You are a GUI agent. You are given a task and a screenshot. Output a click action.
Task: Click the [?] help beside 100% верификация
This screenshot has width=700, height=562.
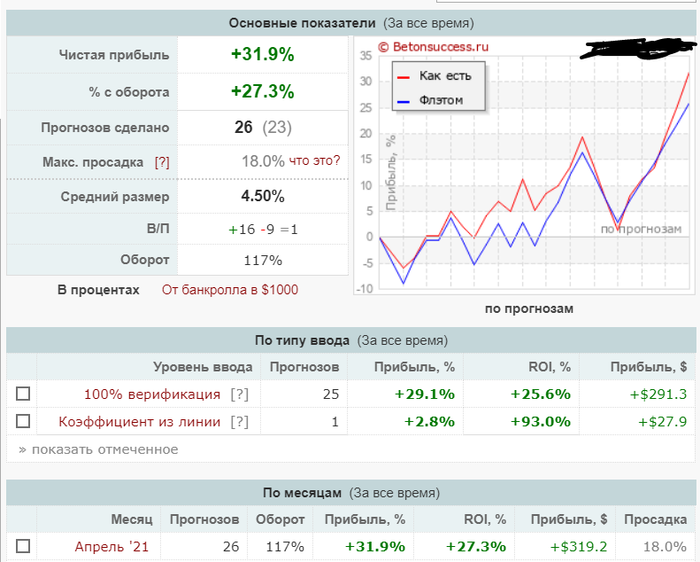coord(239,394)
